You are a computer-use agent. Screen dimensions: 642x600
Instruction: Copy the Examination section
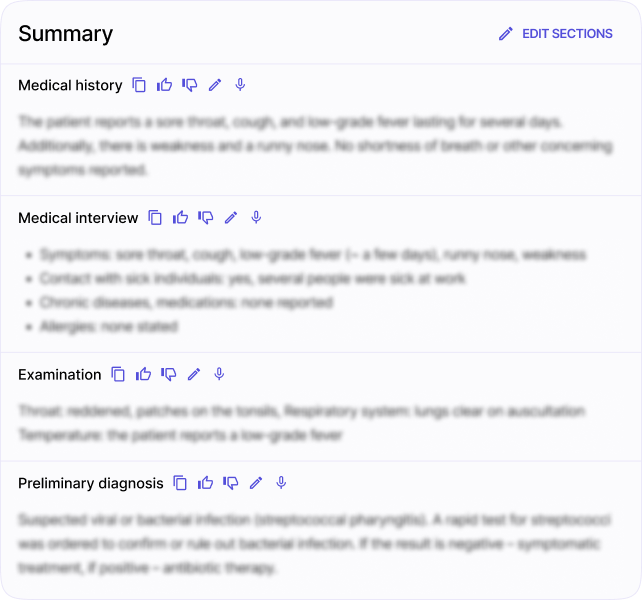click(x=119, y=374)
